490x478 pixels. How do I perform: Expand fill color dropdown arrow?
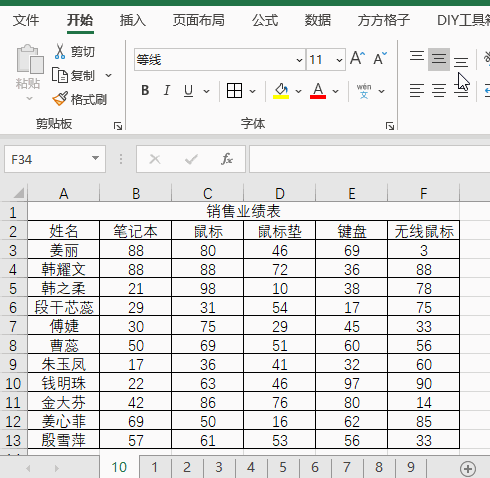[x=298, y=91]
